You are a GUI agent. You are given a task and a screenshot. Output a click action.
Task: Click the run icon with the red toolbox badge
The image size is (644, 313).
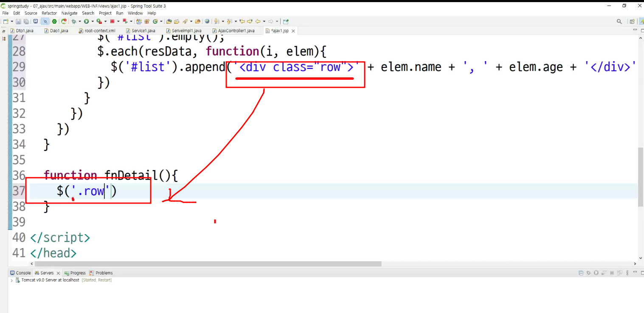tap(99, 21)
